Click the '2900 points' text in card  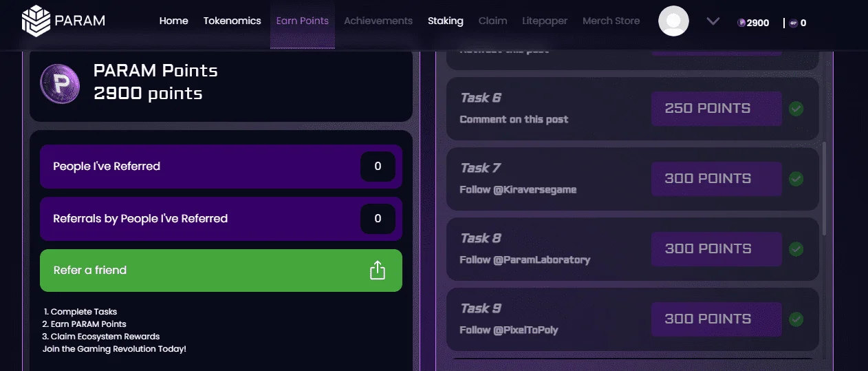pos(148,94)
